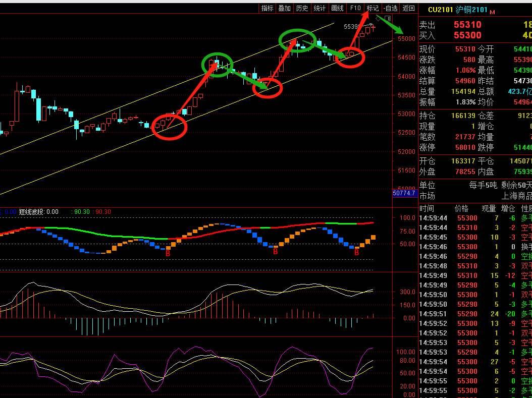
Task: Click the last red B buy signal marker
Action: pos(356,252)
